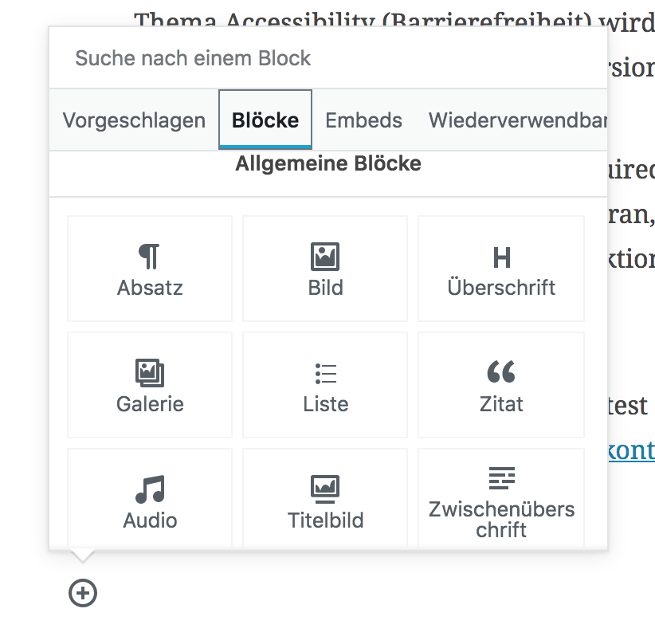The width and height of the screenshot is (655, 644).
Task: Open the block inserter plus icon
Action: [82, 593]
